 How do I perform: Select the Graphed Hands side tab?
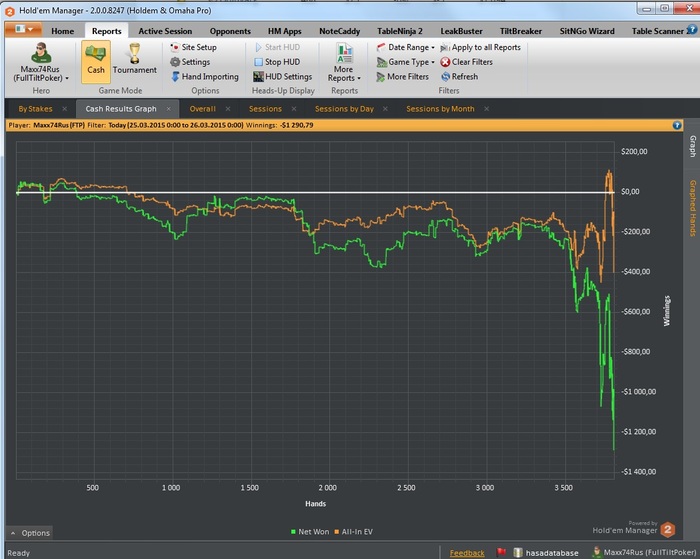(692, 208)
